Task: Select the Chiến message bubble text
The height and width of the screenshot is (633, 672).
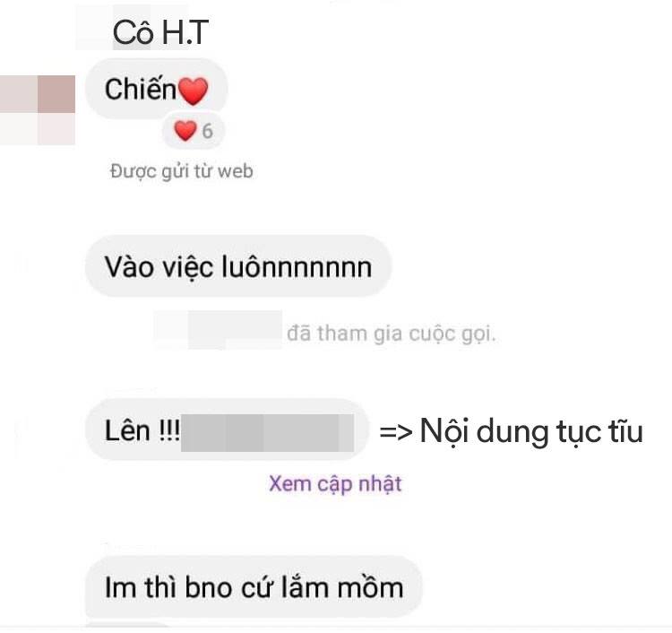Action: click(x=140, y=89)
